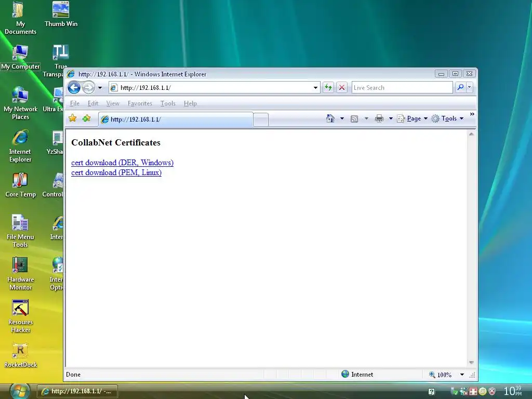532x399 pixels.
Task: Open the View menu
Action: (x=113, y=103)
